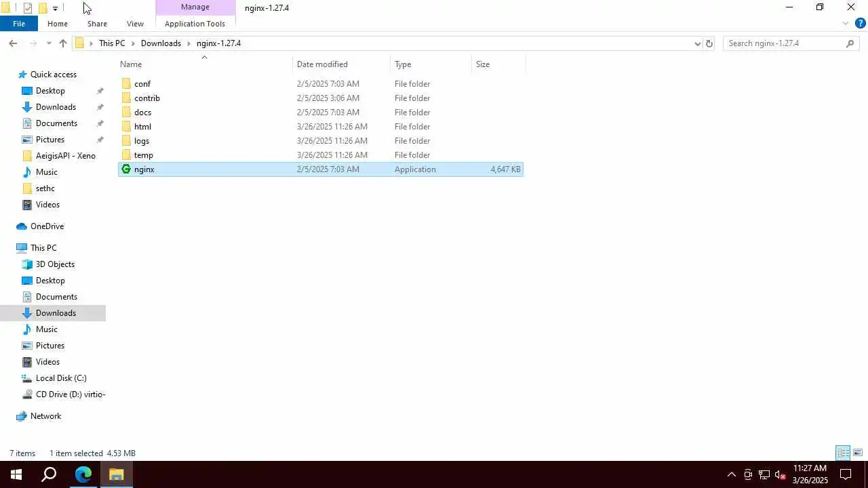868x488 pixels.
Task: Click contrib date 2/5/2025 3:06 AM
Action: click(x=328, y=98)
